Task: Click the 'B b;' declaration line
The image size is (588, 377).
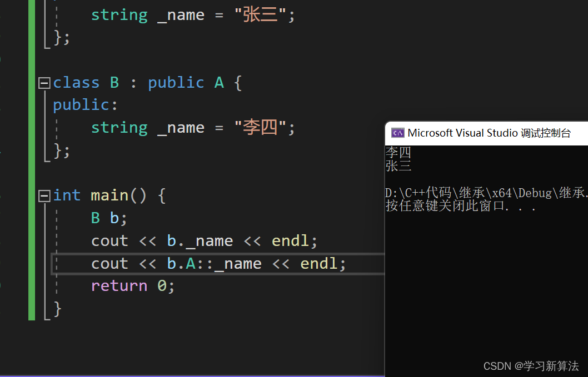Action: (x=109, y=218)
